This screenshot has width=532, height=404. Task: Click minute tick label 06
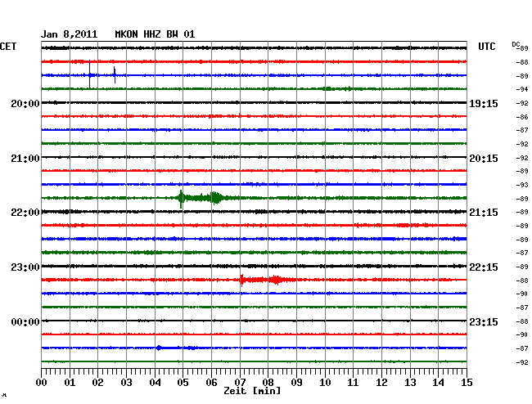click(x=211, y=383)
